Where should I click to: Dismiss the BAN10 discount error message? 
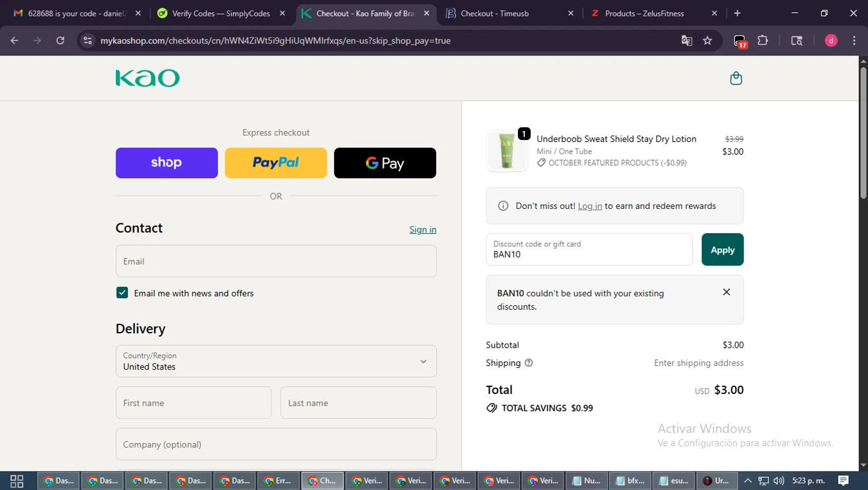(x=726, y=292)
